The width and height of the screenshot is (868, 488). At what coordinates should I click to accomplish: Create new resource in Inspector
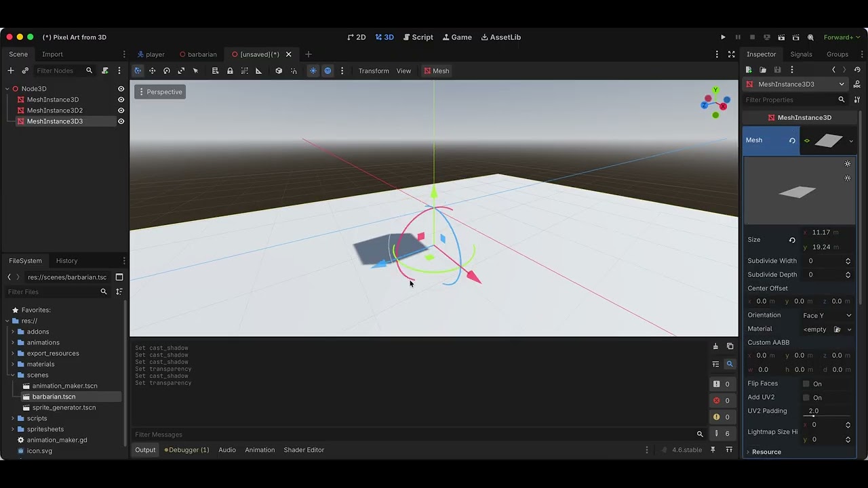point(749,70)
